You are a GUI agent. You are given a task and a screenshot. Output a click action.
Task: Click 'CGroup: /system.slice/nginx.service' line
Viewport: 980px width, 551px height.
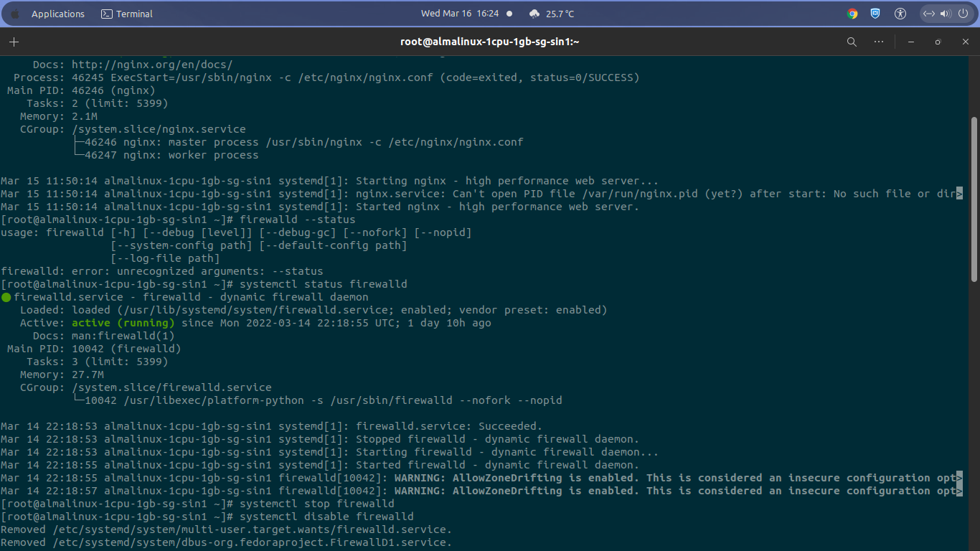point(133,129)
